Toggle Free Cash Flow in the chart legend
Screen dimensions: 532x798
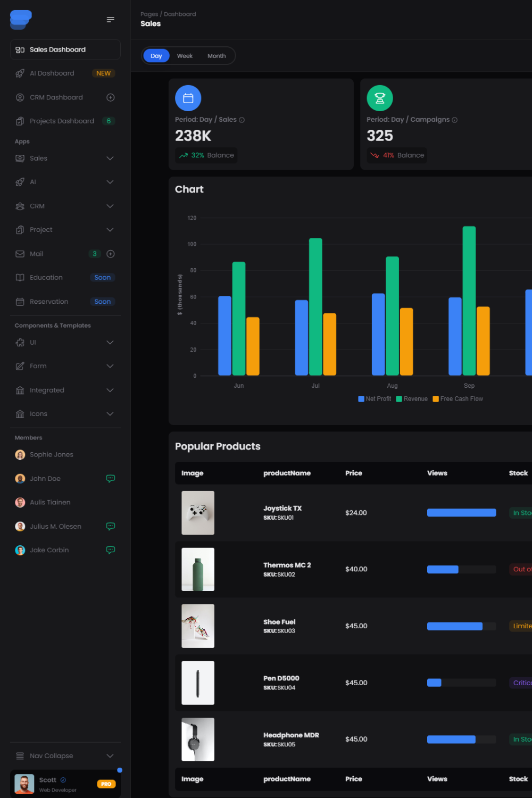point(458,398)
